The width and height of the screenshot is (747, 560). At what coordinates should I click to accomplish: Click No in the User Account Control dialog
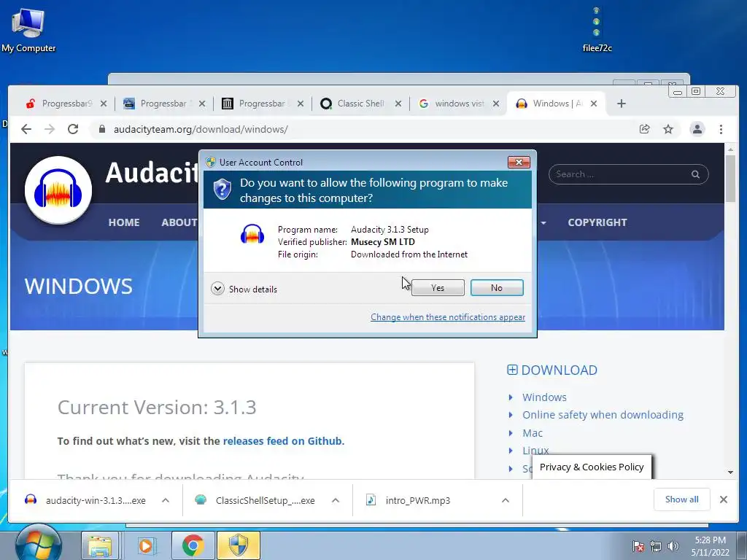tap(496, 287)
